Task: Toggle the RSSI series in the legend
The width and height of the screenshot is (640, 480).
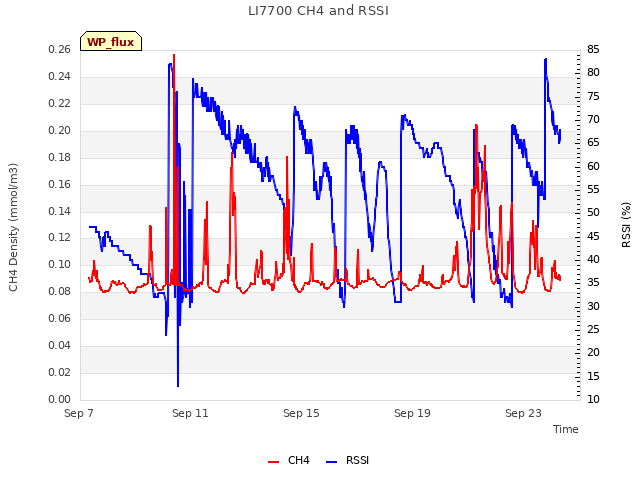Action: 348,460
